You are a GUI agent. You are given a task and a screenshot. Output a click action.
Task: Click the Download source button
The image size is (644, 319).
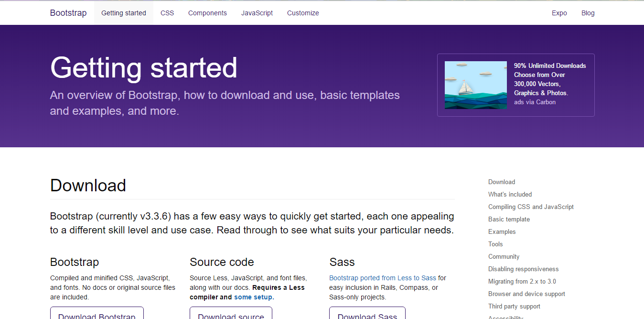pos(231,313)
